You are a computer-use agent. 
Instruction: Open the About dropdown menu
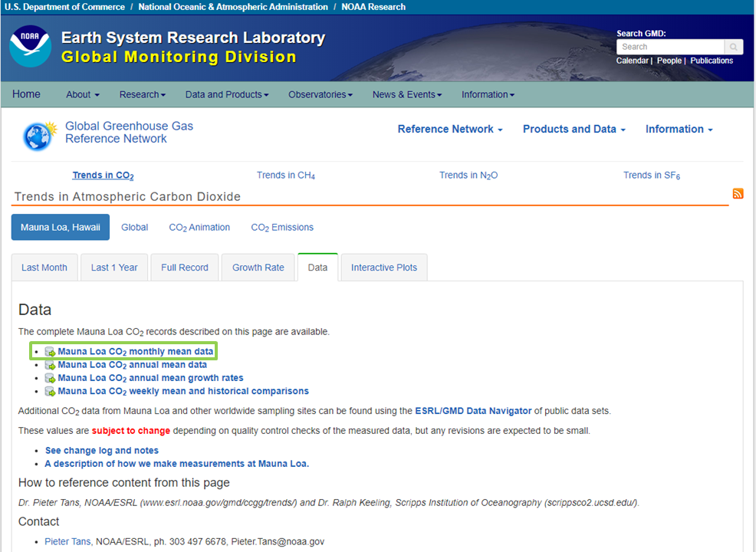pos(83,94)
